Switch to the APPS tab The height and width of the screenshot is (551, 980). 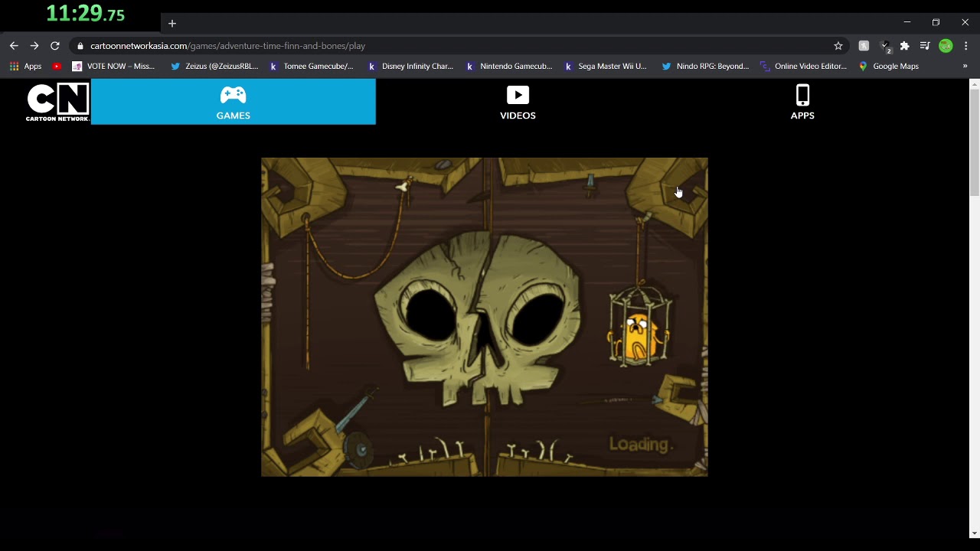tap(802, 103)
